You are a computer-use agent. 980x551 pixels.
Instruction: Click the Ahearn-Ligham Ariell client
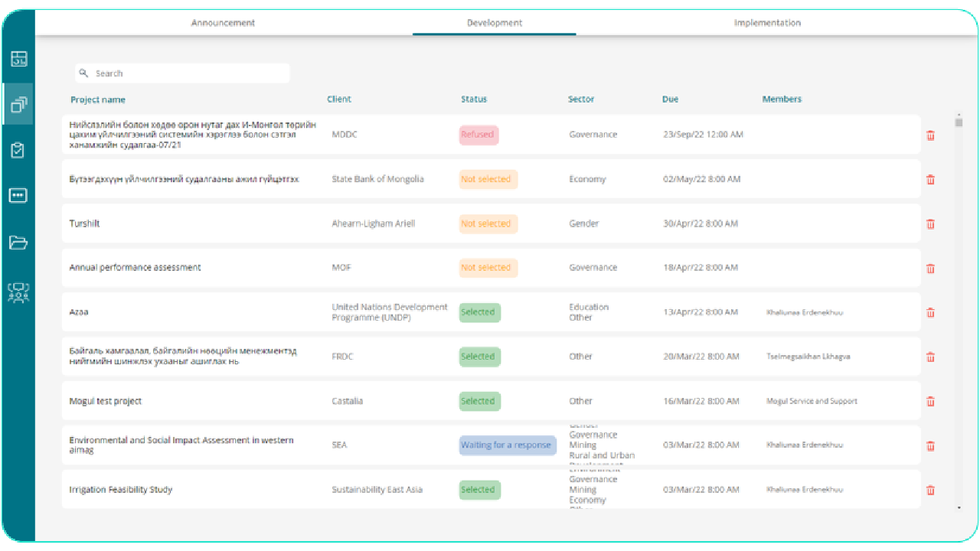(x=373, y=223)
